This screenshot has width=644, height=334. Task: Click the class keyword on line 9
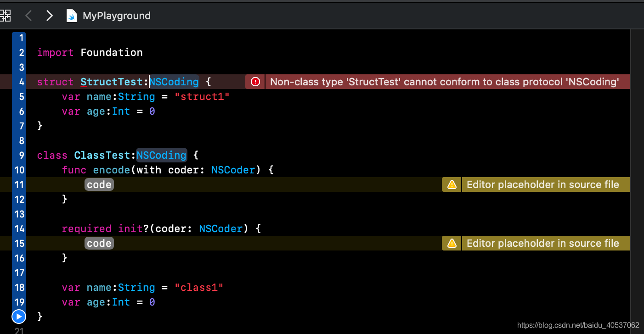(52, 155)
